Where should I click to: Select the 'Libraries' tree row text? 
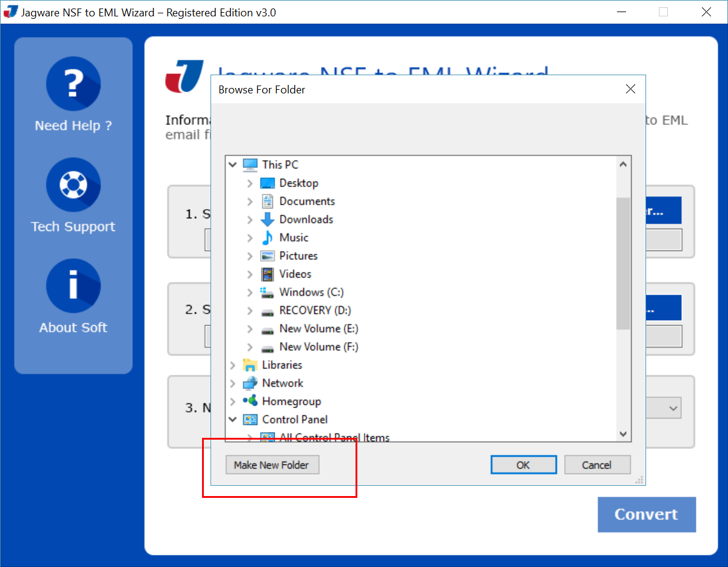(x=282, y=365)
